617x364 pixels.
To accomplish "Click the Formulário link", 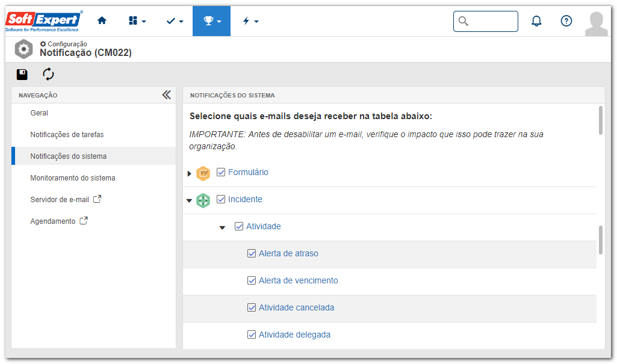I will (x=248, y=172).
